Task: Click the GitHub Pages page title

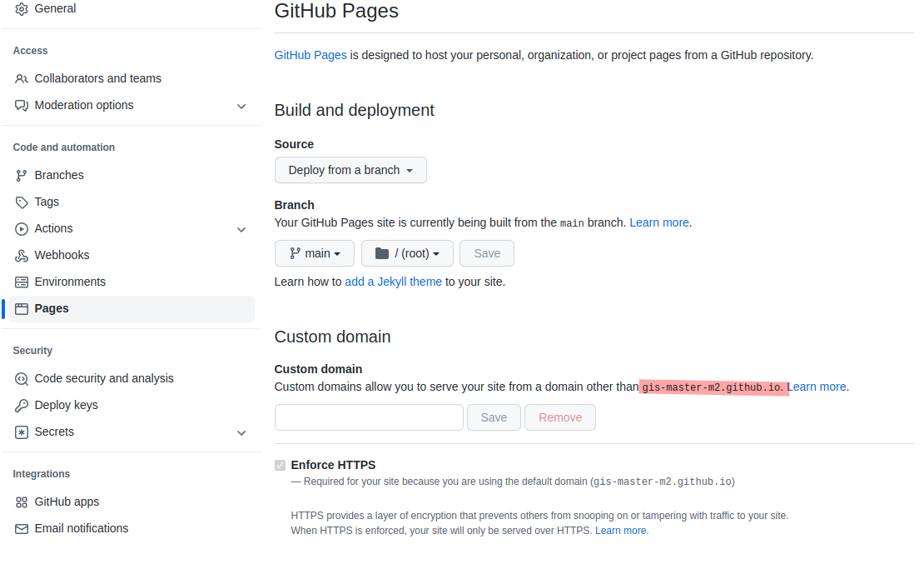Action: point(336,11)
